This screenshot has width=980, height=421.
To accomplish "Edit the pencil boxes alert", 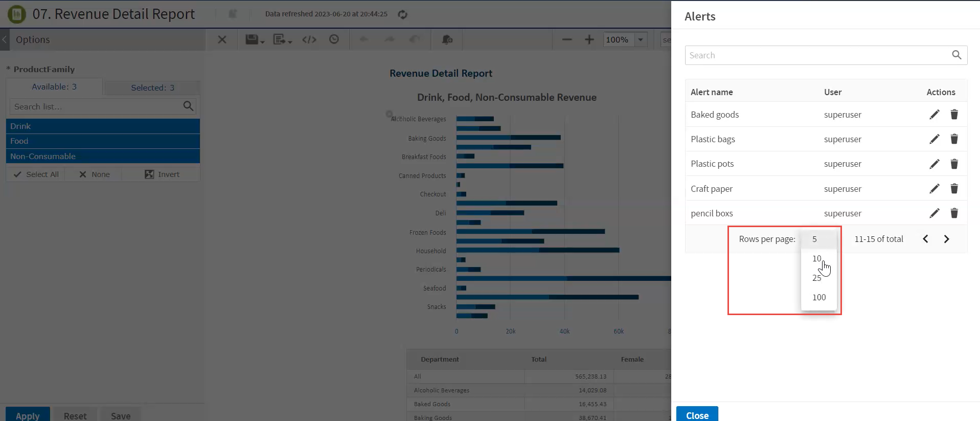I will [x=935, y=213].
